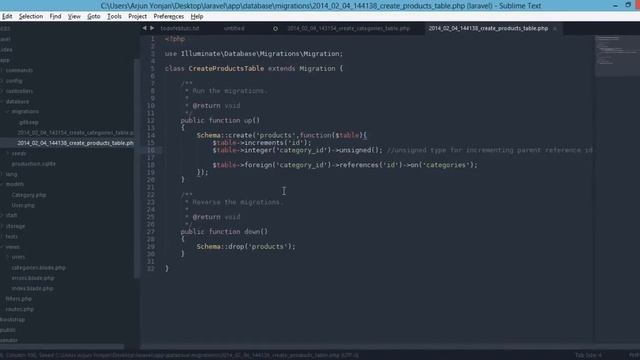Click the code minimap preview
640x360 pixels.
pos(617,56)
